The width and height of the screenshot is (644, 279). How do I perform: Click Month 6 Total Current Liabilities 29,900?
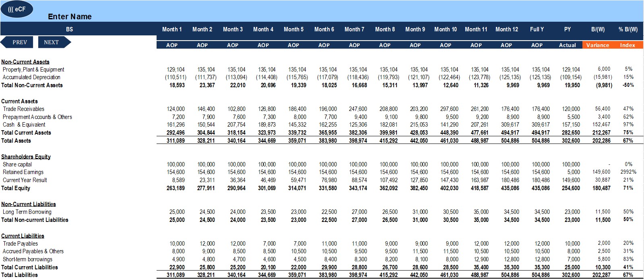(329, 267)
